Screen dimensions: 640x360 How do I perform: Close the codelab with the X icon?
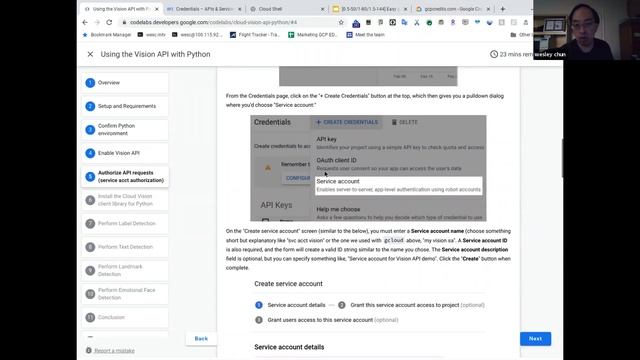(90, 54)
